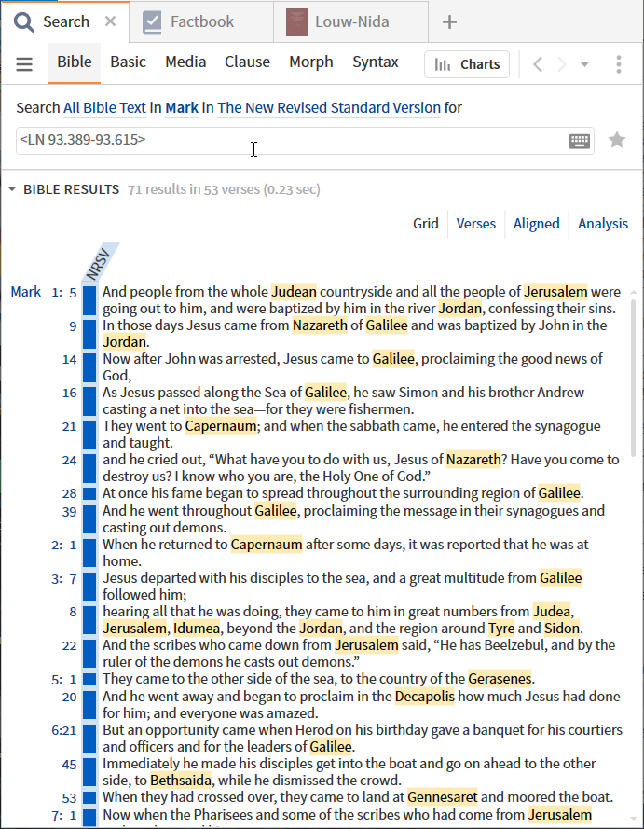
Task: Click highlighted Idumea in Mark 3:8
Action: click(197, 629)
